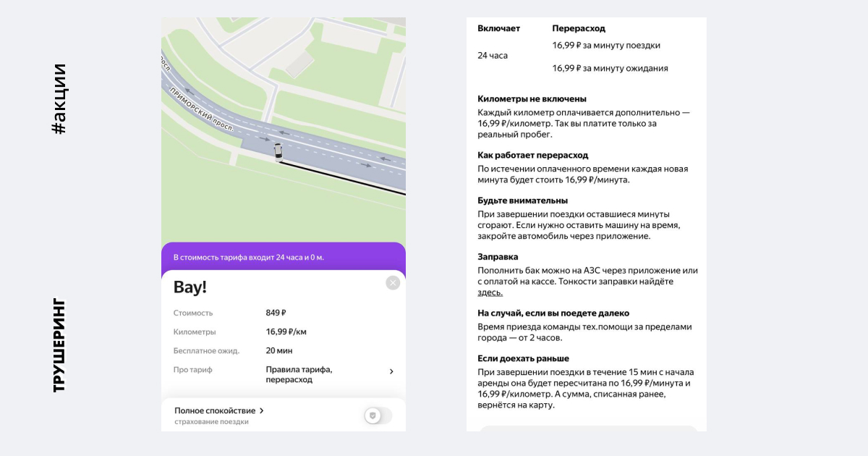
Task: Tap the "16,99 ₽/км" kilometers rate
Action: point(286,332)
